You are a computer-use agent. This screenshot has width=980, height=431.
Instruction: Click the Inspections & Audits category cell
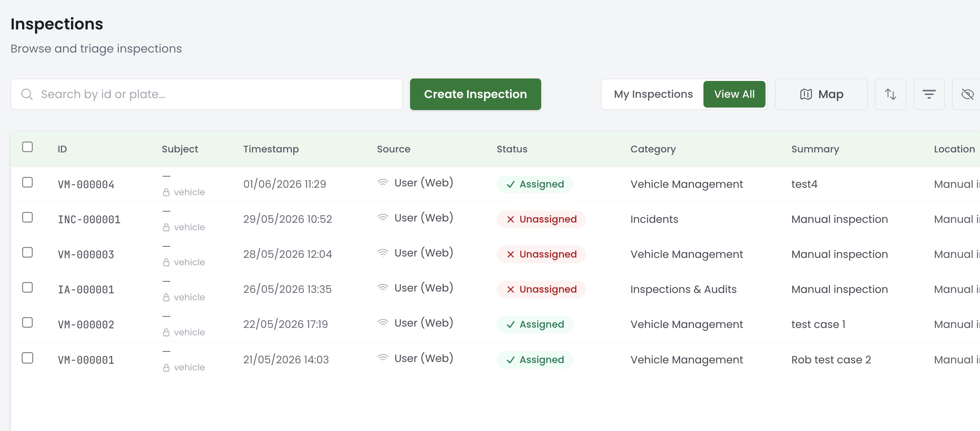click(x=683, y=289)
